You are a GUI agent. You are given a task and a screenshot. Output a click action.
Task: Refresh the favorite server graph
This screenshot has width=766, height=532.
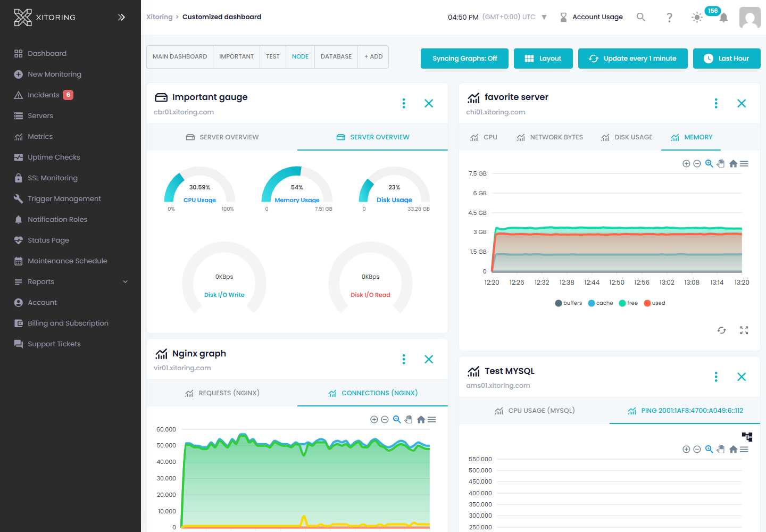pyautogui.click(x=722, y=330)
